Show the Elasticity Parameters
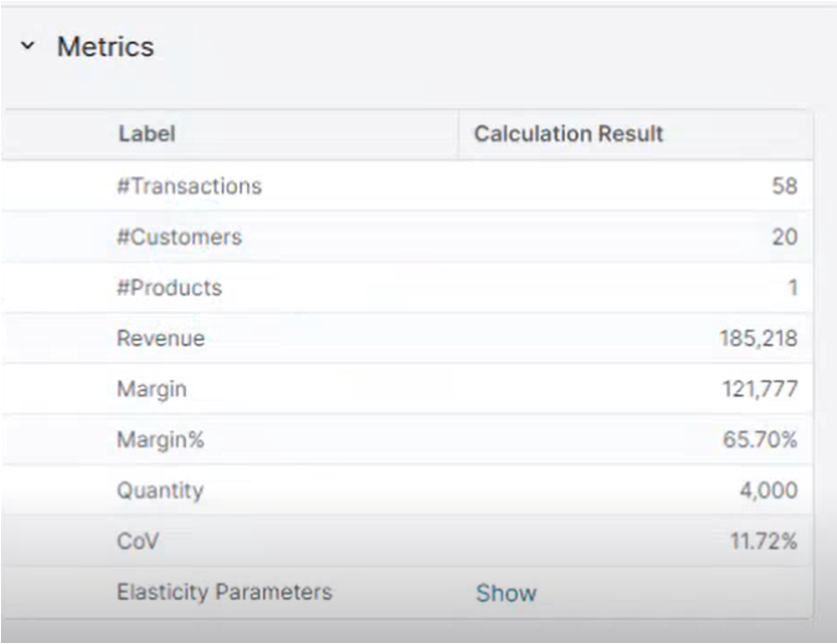 click(x=505, y=592)
